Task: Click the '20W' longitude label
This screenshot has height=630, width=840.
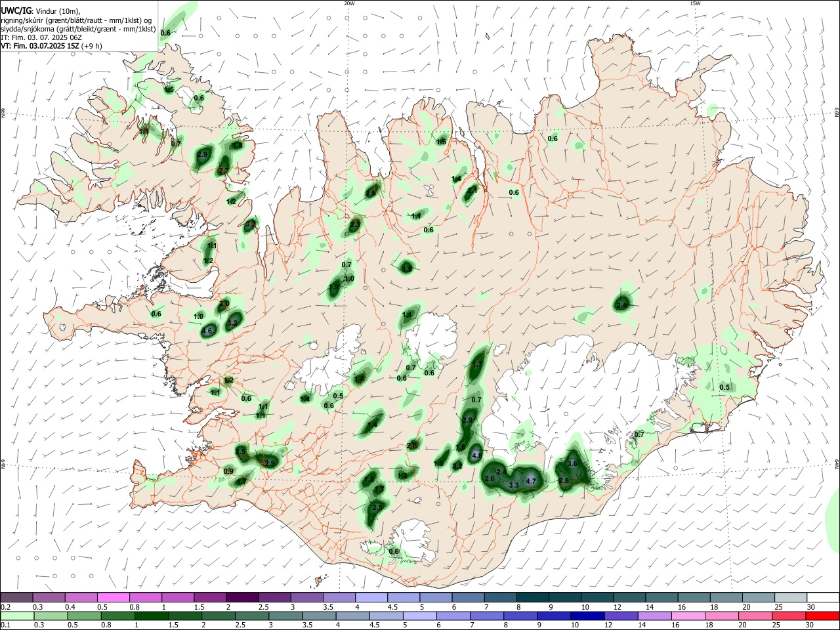Action: (349, 3)
